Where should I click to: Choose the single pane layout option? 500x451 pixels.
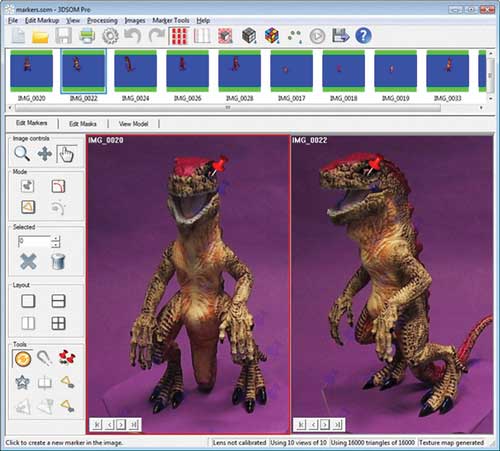click(x=28, y=301)
